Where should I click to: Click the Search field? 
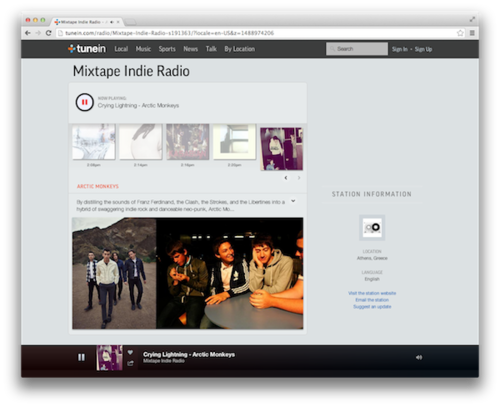tap(357, 49)
